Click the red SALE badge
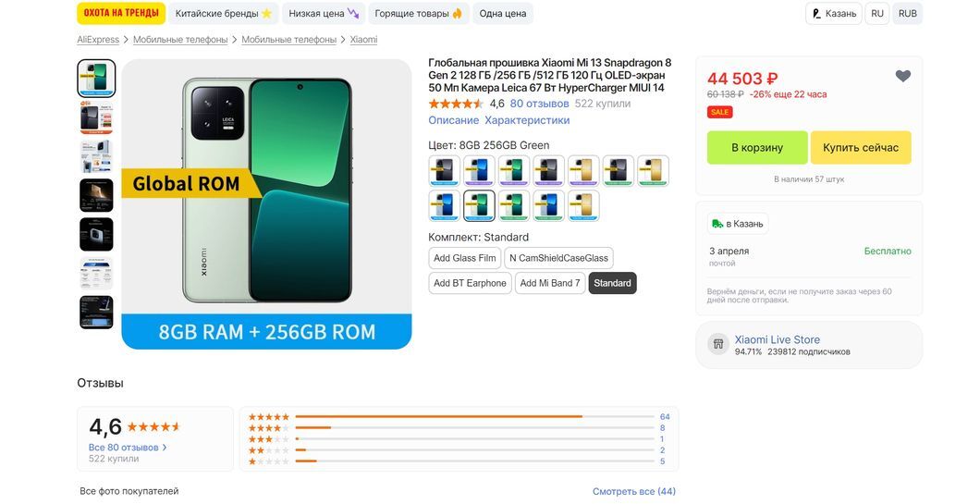Image resolution: width=980 pixels, height=504 pixels. pyautogui.click(x=719, y=112)
